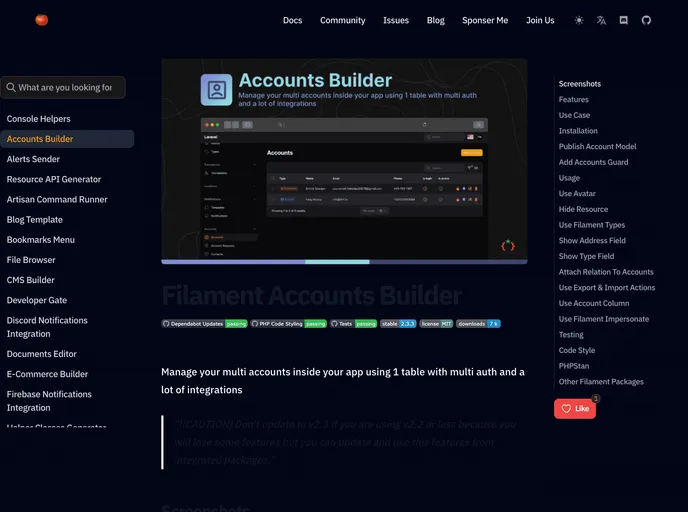The height and width of the screenshot is (512, 688).
Task: Jump to Show Address Field section
Action: click(592, 240)
